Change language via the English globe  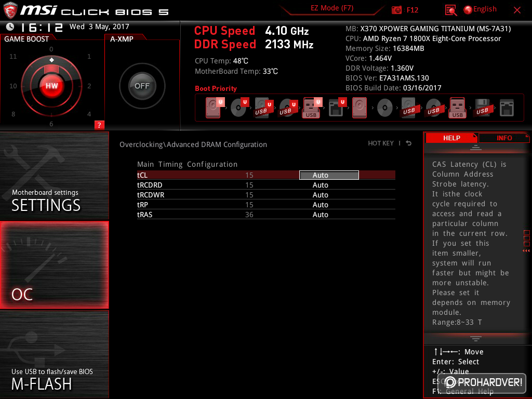[x=480, y=9]
